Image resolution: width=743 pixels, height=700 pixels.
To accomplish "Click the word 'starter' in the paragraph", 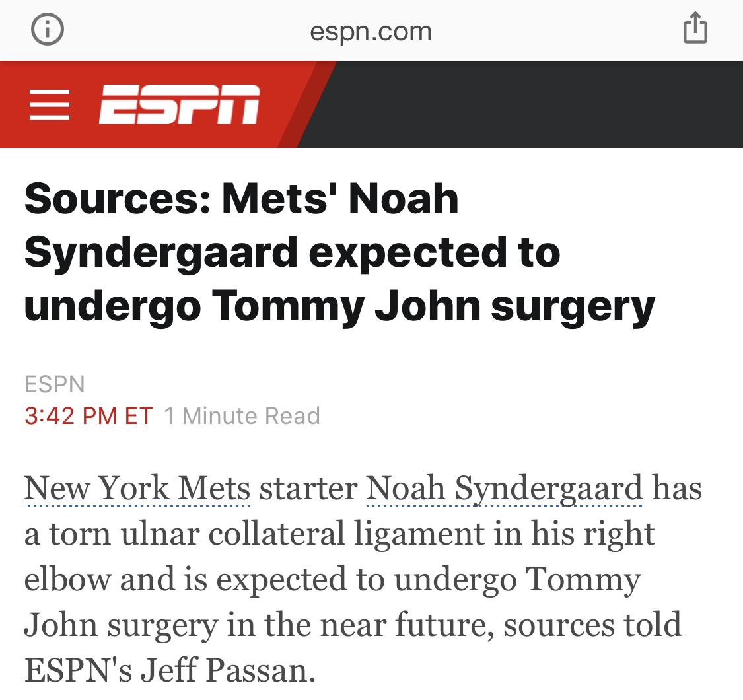I will pos(308,488).
